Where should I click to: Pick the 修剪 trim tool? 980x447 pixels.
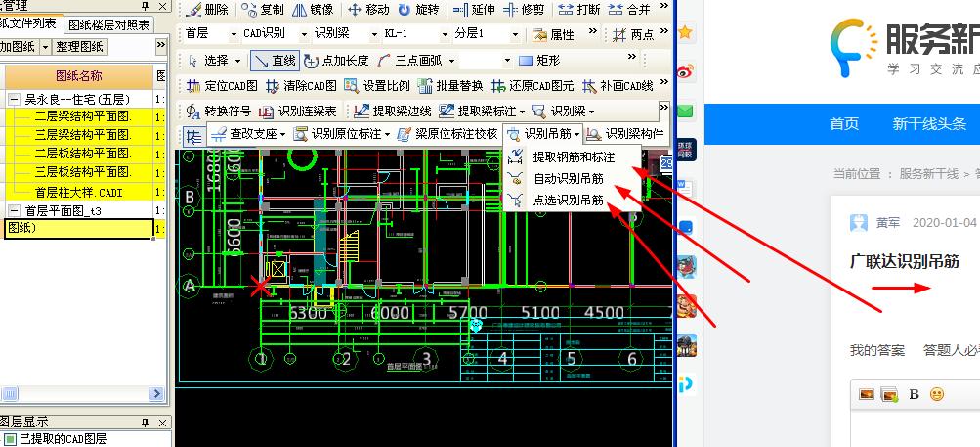(x=525, y=10)
